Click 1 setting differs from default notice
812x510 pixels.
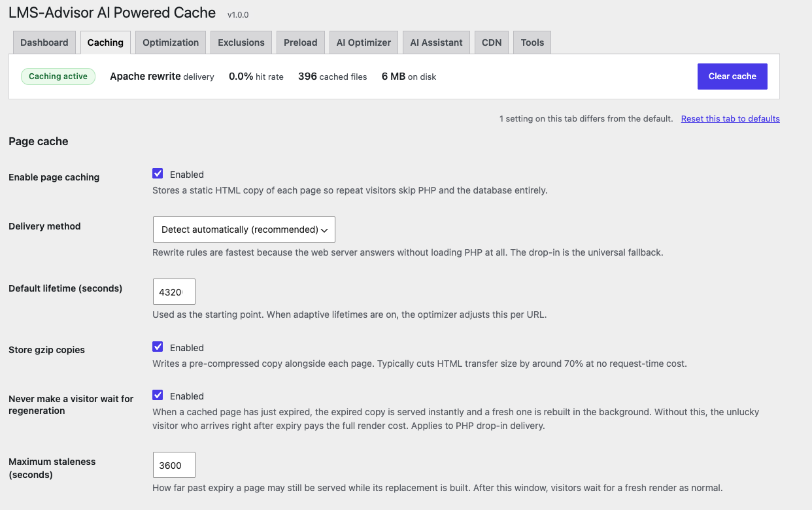coord(586,119)
